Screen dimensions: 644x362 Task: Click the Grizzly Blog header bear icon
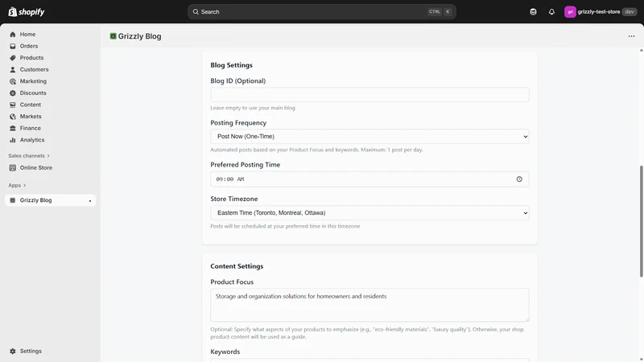point(113,36)
